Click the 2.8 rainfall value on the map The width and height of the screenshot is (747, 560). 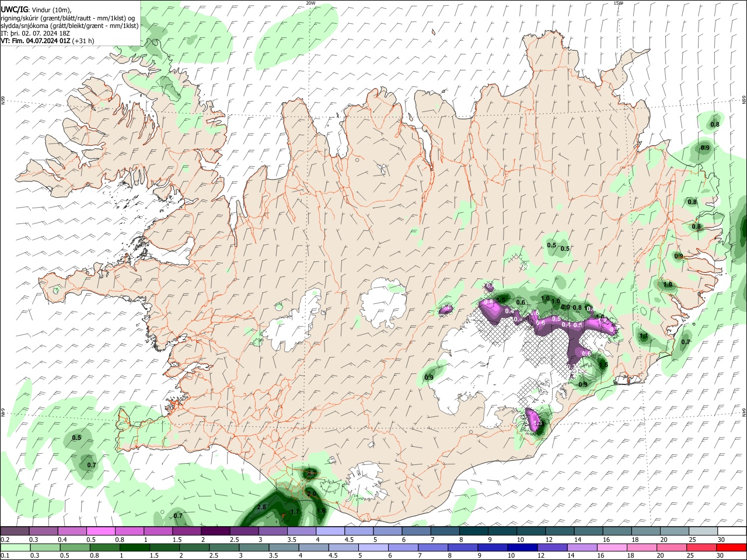pyautogui.click(x=261, y=507)
